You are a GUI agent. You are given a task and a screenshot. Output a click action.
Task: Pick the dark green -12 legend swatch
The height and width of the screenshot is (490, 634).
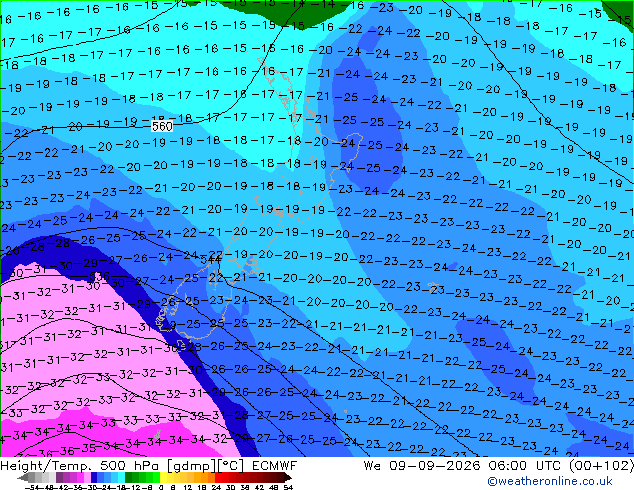tap(129, 477)
